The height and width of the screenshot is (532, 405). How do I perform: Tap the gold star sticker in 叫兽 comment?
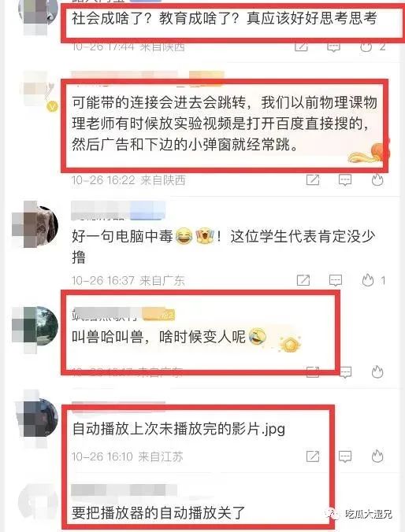click(x=291, y=344)
